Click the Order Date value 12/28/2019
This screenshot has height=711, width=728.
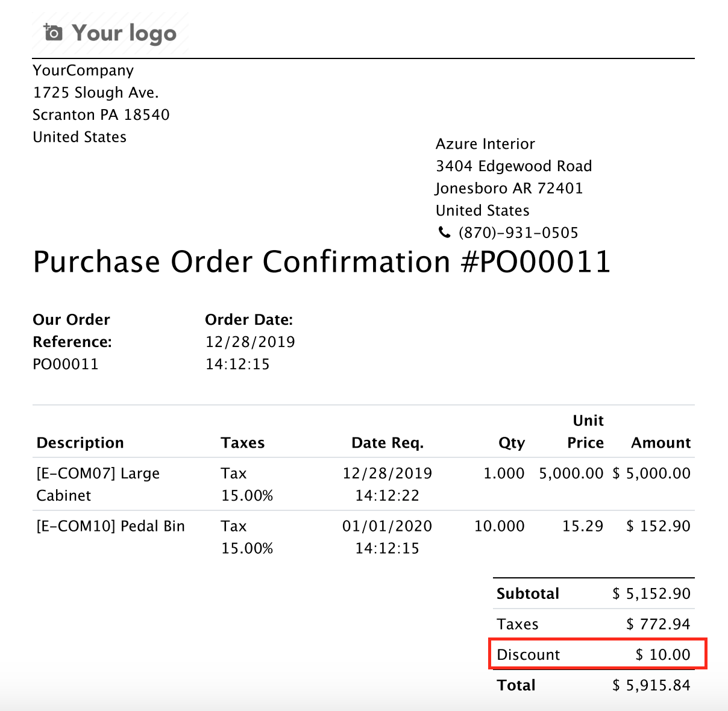pyautogui.click(x=250, y=342)
